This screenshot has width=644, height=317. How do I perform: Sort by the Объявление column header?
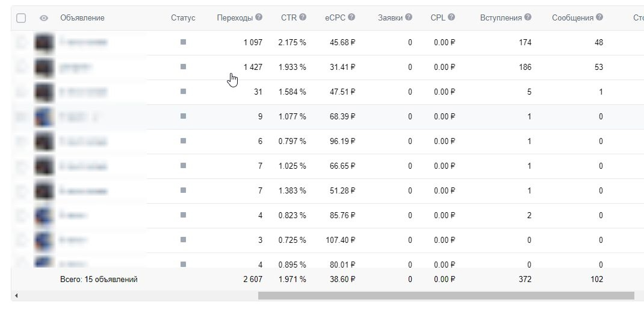pos(82,17)
